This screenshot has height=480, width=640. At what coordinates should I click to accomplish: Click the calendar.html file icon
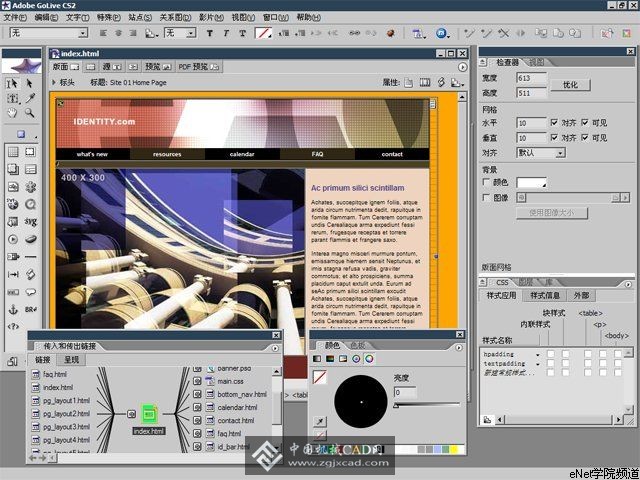coord(210,407)
